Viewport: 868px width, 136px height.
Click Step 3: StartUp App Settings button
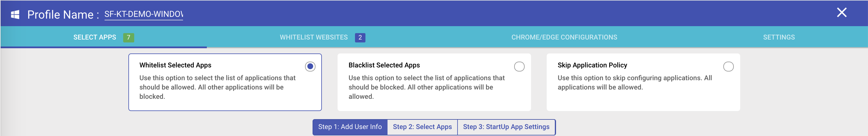click(506, 127)
